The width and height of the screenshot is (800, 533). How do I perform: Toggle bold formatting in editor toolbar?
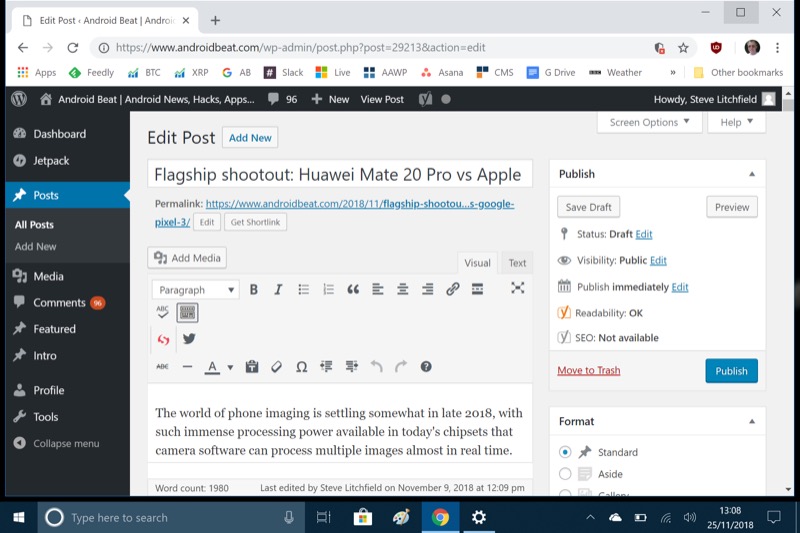point(253,290)
